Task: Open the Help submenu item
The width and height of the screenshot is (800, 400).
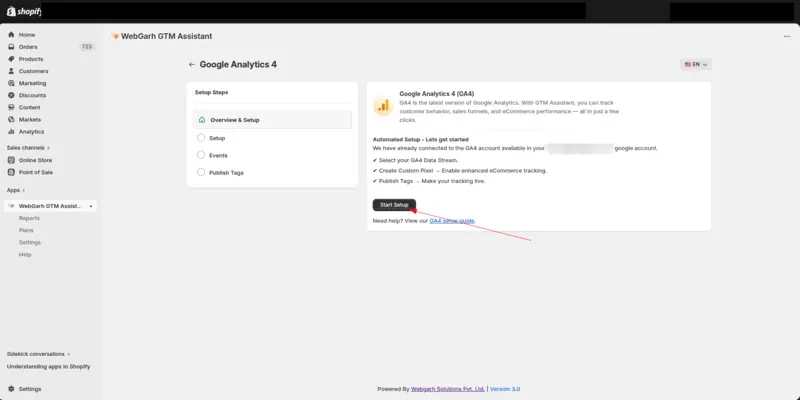Action: [25, 255]
